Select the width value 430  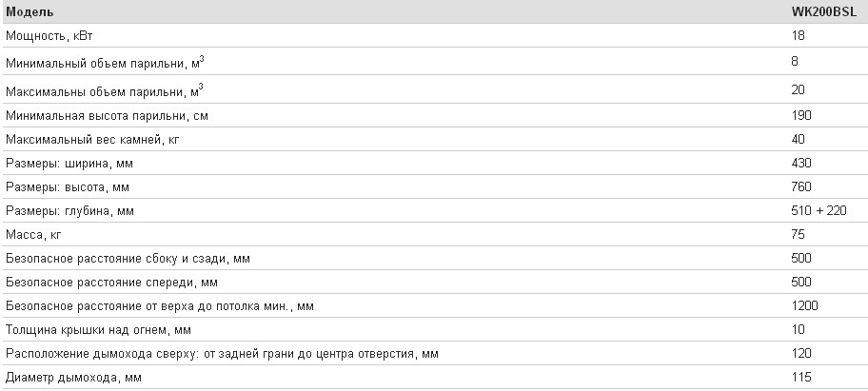pyautogui.click(x=801, y=163)
